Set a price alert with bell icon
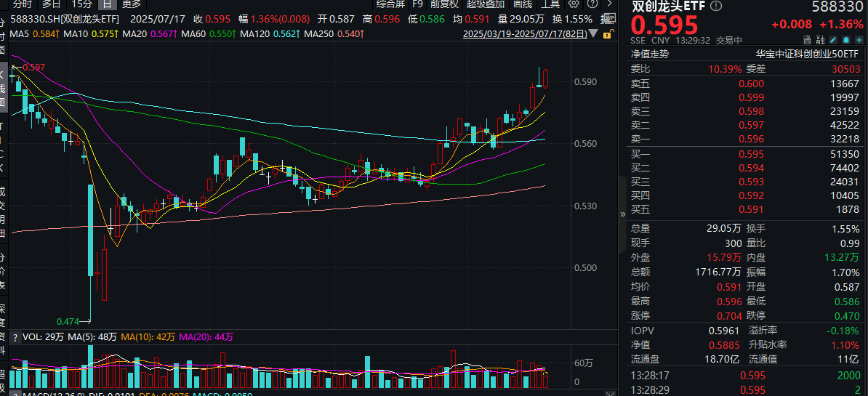The height and width of the screenshot is (396, 868). pos(848,40)
